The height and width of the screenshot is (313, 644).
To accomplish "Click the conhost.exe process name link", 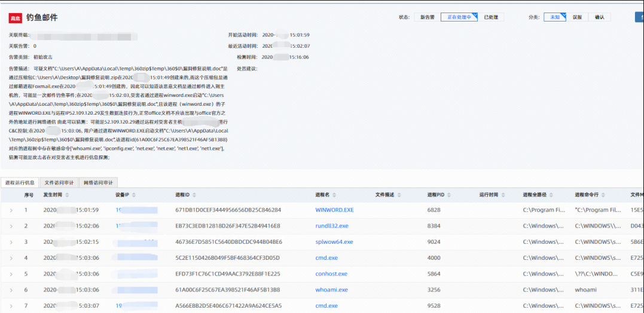I will point(331,274).
